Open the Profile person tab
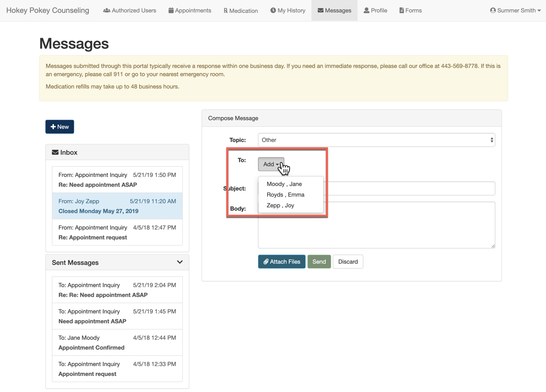The height and width of the screenshot is (392, 546). [375, 10]
